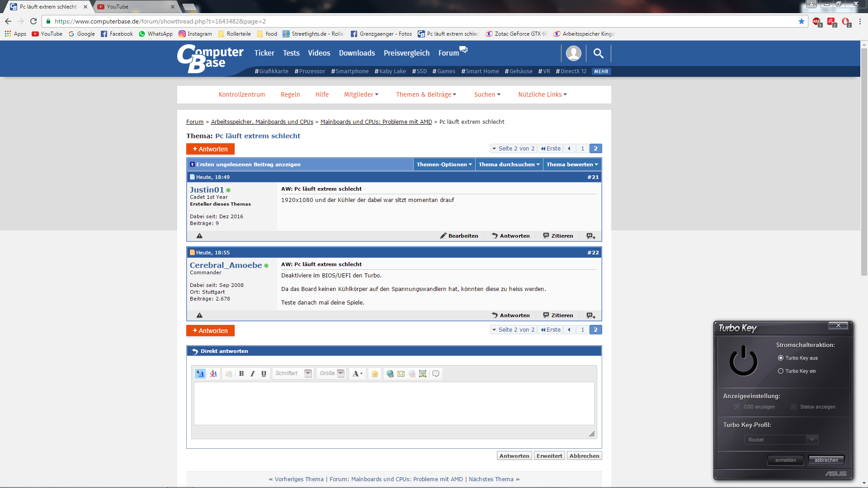Select the Turbo Key ein radio button

point(781,371)
